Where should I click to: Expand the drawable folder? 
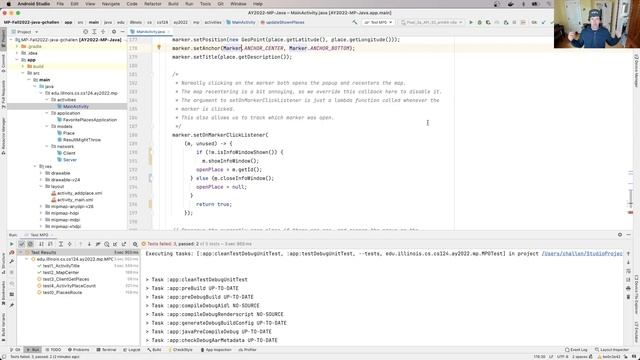(x=41, y=173)
